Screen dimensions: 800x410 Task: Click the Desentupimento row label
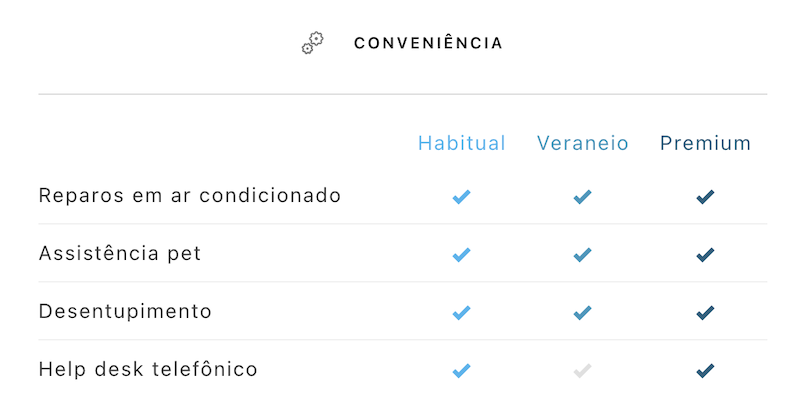point(125,312)
